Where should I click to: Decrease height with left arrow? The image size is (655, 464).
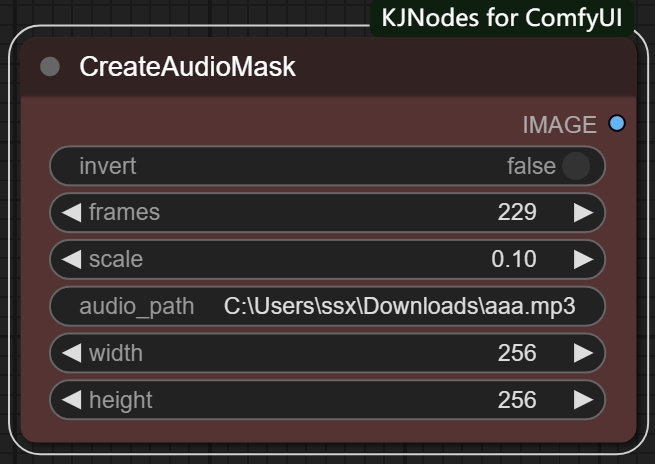71,400
